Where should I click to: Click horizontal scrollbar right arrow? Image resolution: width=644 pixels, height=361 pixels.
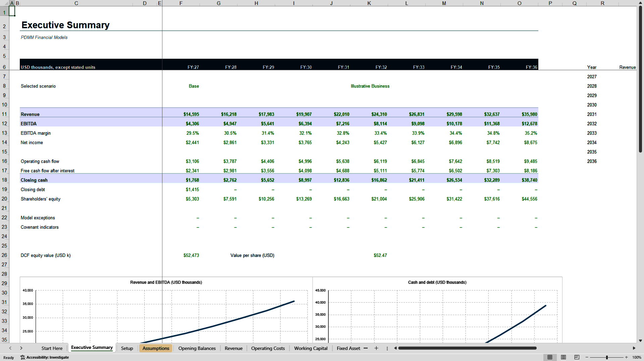coord(634,348)
